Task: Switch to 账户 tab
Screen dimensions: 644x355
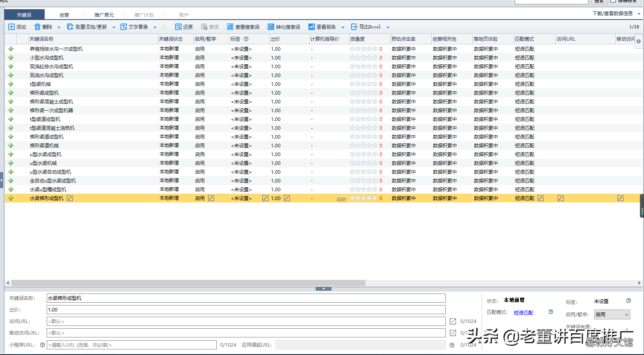Action: [x=184, y=15]
